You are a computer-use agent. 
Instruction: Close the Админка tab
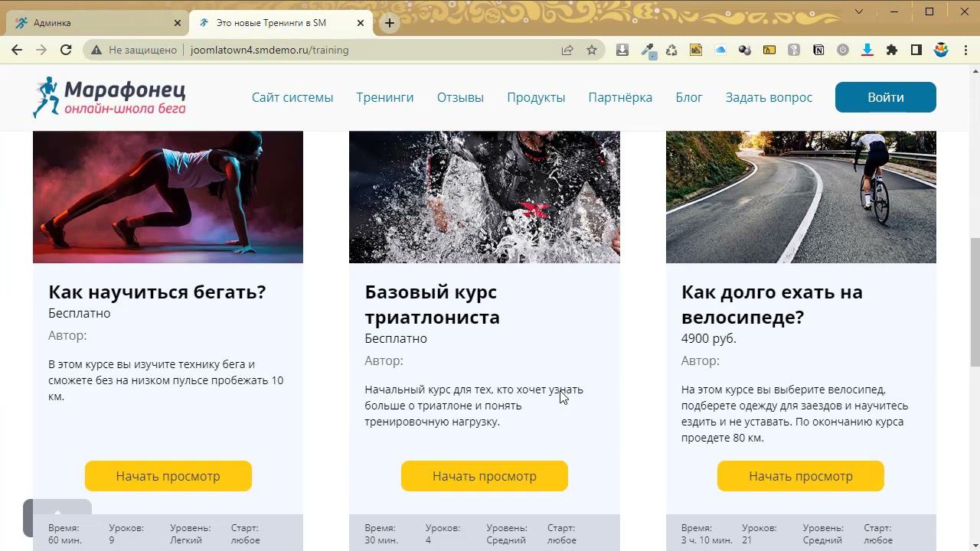click(x=178, y=23)
